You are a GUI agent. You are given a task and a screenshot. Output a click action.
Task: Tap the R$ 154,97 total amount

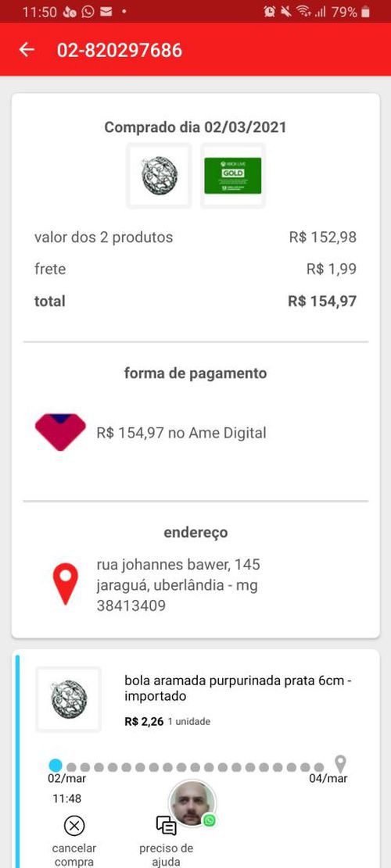(322, 301)
